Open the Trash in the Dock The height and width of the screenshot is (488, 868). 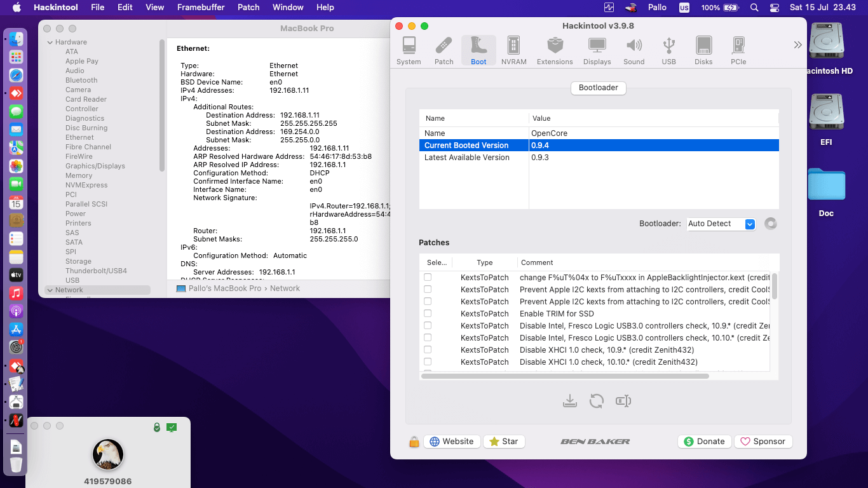pyautogui.click(x=17, y=464)
